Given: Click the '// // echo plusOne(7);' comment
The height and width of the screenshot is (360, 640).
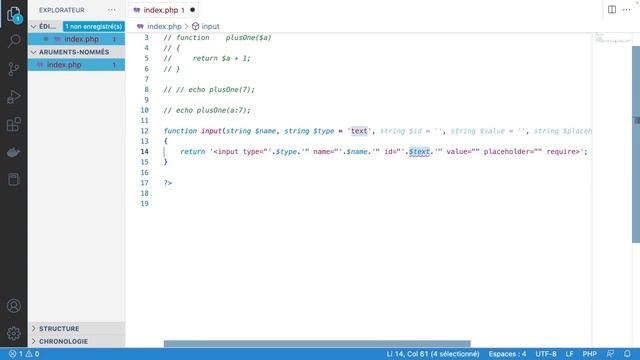Looking at the screenshot, I should click(x=209, y=89).
